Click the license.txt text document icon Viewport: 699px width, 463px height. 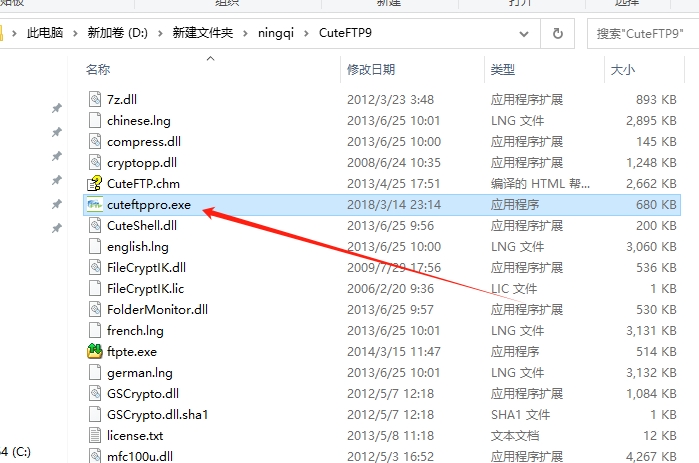(x=95, y=435)
